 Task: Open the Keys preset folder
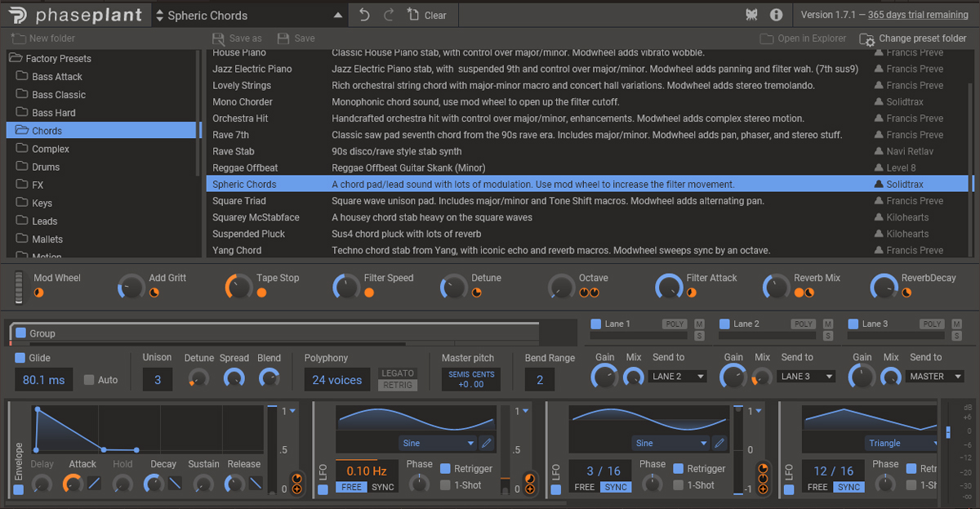[x=34, y=203]
